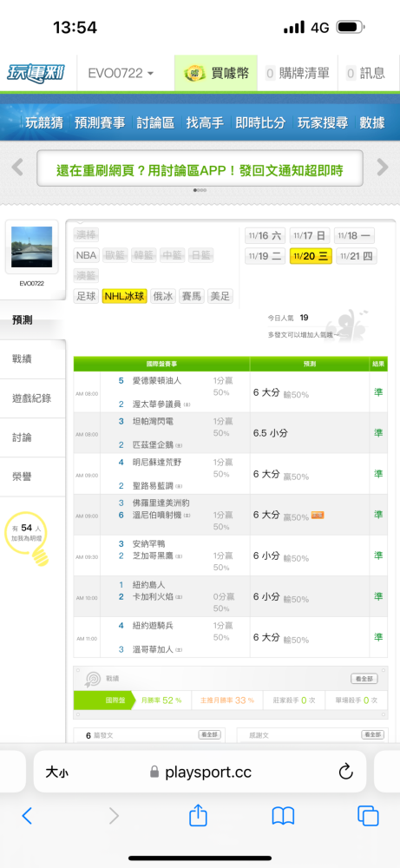Image resolution: width=400 pixels, height=868 pixels.
Task: Pick date 11/20 三
Action: click(311, 256)
